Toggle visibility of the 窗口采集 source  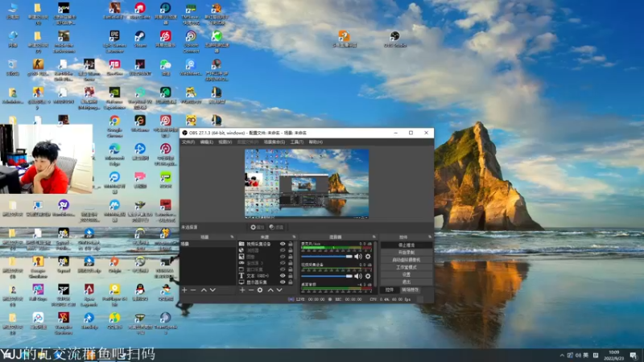283,269
